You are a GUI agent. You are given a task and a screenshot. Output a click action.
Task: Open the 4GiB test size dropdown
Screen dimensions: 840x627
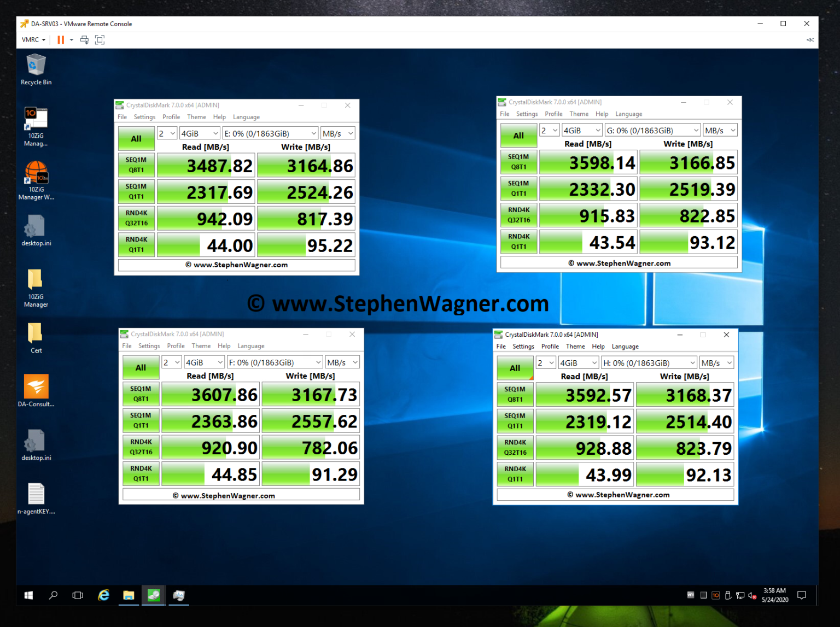[200, 133]
